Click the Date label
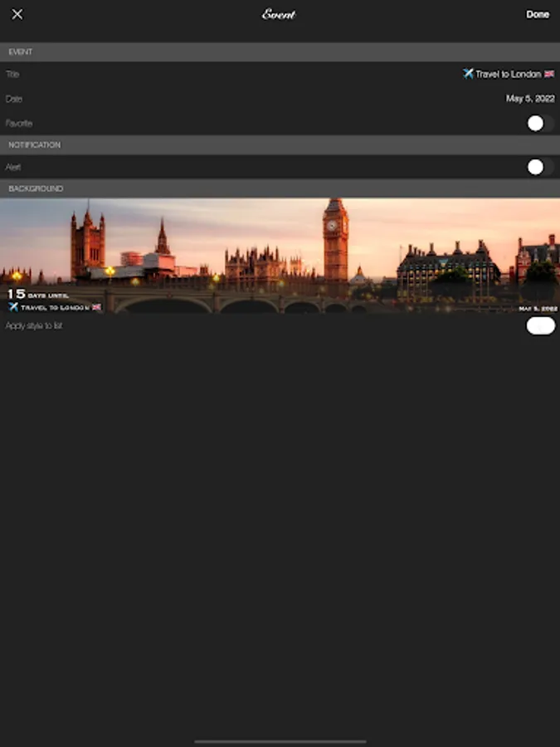The height and width of the screenshot is (747, 560). tap(14, 99)
